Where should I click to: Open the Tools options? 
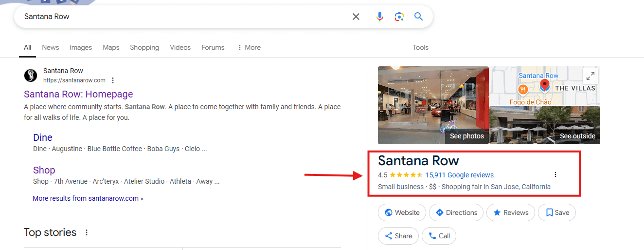tap(420, 47)
